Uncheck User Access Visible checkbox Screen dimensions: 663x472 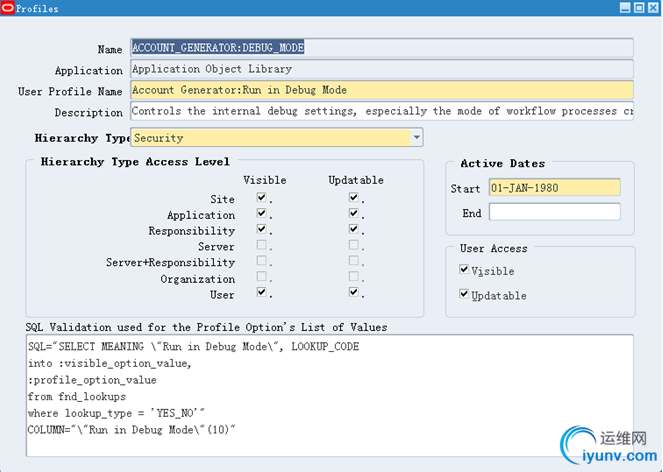coord(465,270)
